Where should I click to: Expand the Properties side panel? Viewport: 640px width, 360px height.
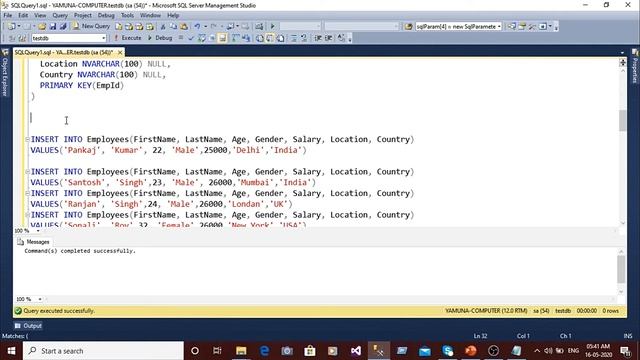635,67
